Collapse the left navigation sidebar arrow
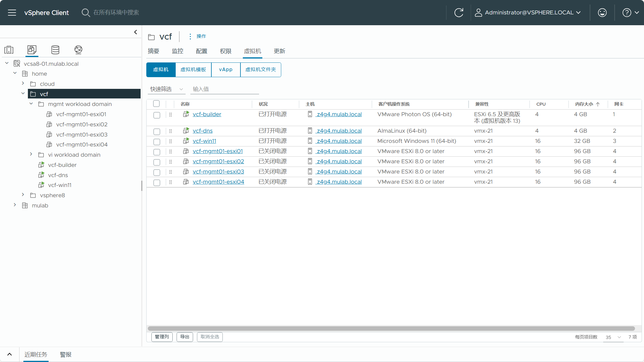Viewport: 644px width, 362px height. click(136, 32)
